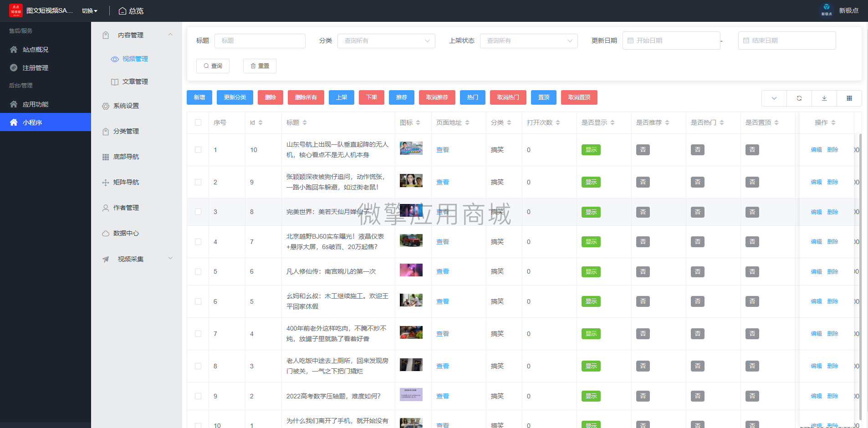Image resolution: width=868 pixels, height=428 pixels.
Task: Sort by 打开次数 column arrows
Action: [x=558, y=122]
